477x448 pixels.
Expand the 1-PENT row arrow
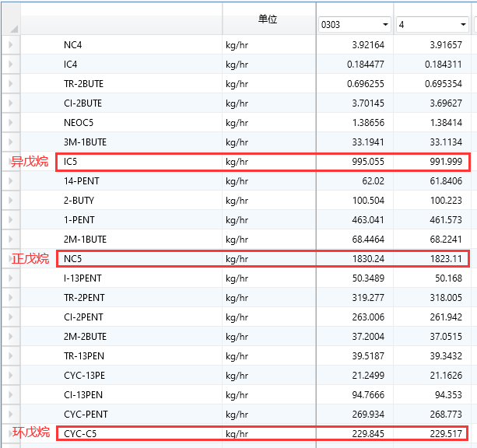pos(10,220)
